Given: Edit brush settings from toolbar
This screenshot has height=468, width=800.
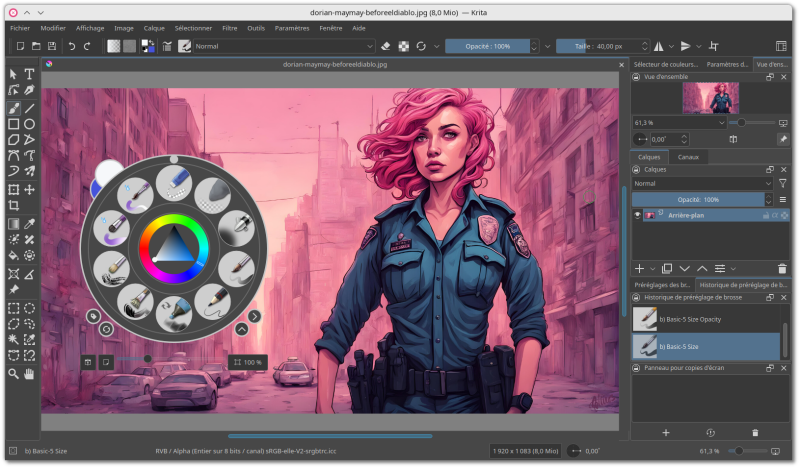Looking at the screenshot, I should (167, 46).
